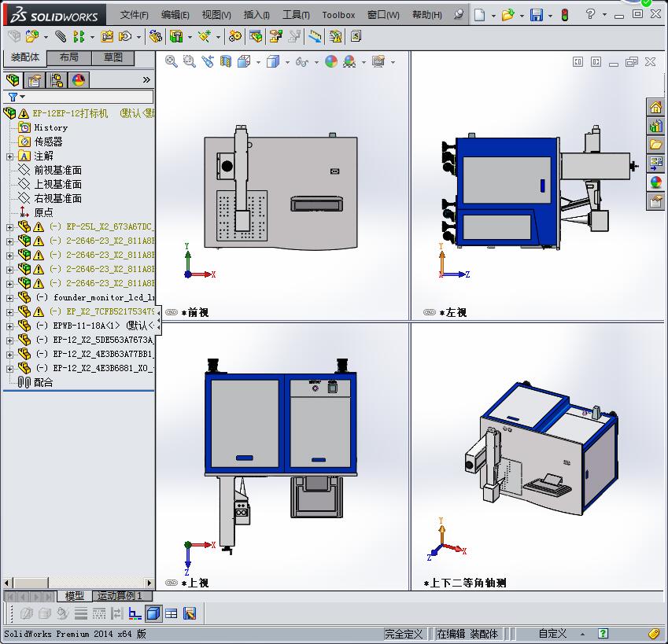668x644 pixels.
Task: Click the link views icon beside 上视 label
Action: (x=172, y=583)
